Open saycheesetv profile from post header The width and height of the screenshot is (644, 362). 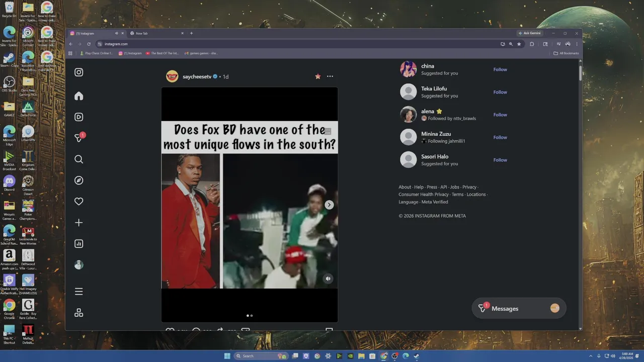click(x=197, y=76)
